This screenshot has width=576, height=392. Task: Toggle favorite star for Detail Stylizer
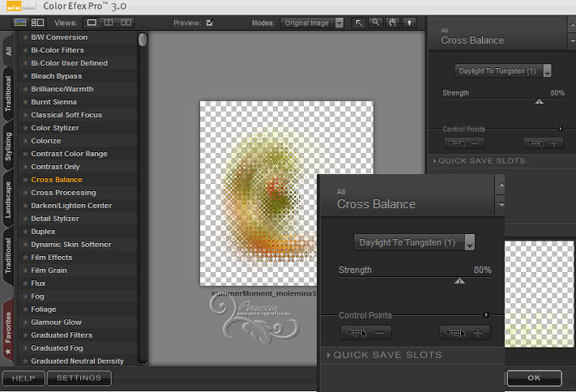[25, 219]
